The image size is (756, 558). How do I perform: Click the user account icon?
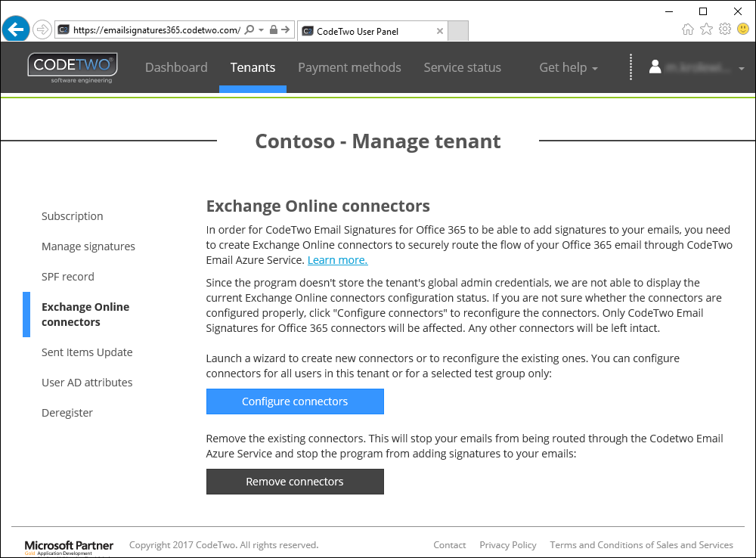click(x=655, y=67)
